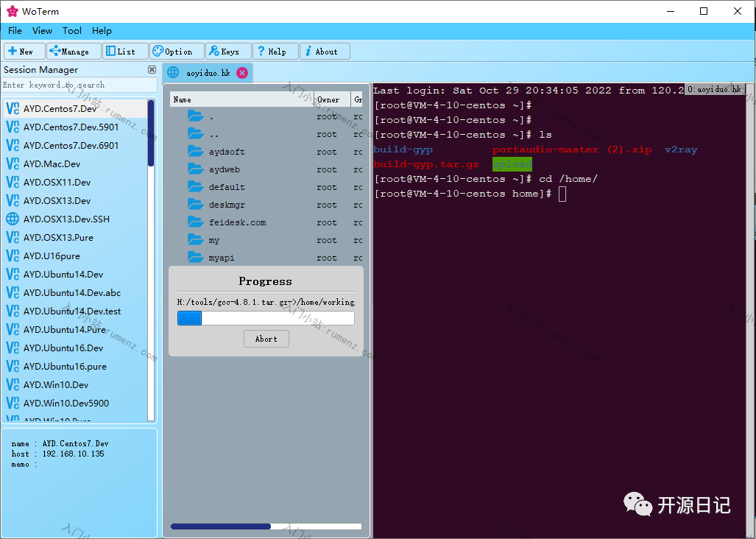Viewport: 756px width, 539px height.
Task: Click the Help toolbar button
Action: 275,51
